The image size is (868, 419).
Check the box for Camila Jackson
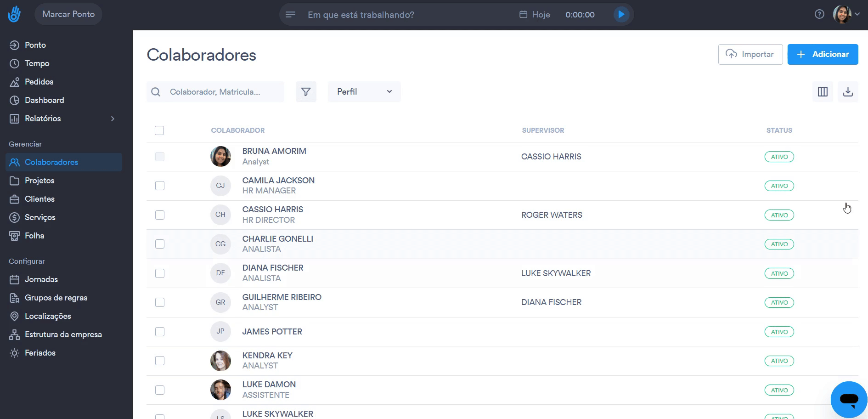pyautogui.click(x=160, y=186)
